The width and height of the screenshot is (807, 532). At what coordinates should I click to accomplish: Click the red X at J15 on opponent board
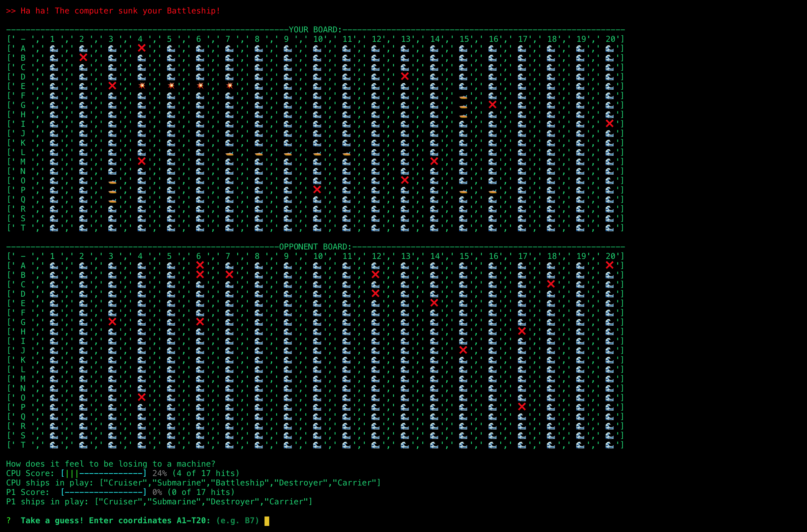click(463, 350)
